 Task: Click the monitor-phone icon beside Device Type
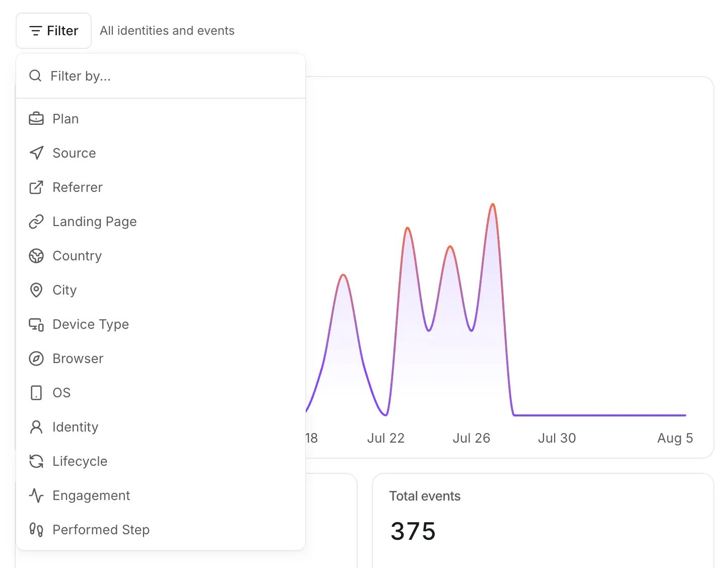(36, 324)
